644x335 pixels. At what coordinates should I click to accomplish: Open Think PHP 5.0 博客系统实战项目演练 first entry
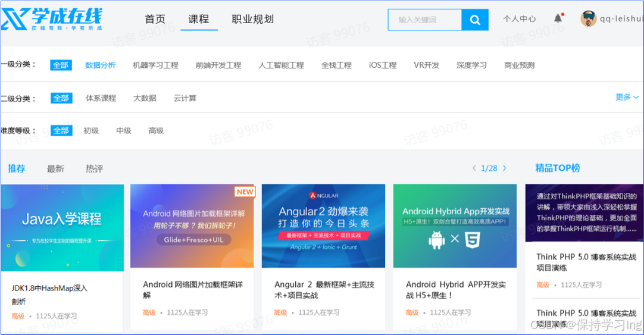(x=586, y=262)
